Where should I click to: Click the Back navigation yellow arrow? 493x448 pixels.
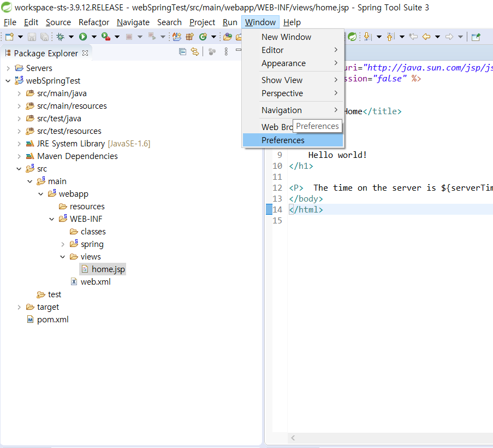[x=426, y=37]
